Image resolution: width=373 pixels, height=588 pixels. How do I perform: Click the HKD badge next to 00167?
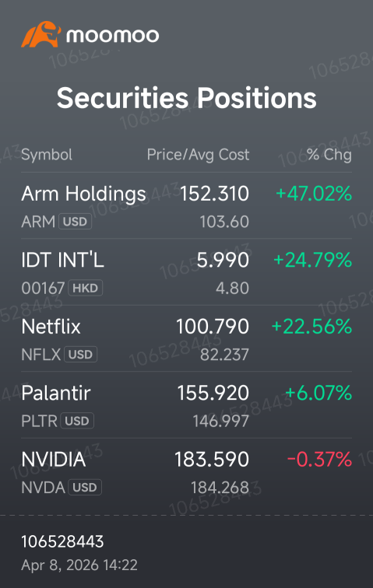(x=85, y=288)
